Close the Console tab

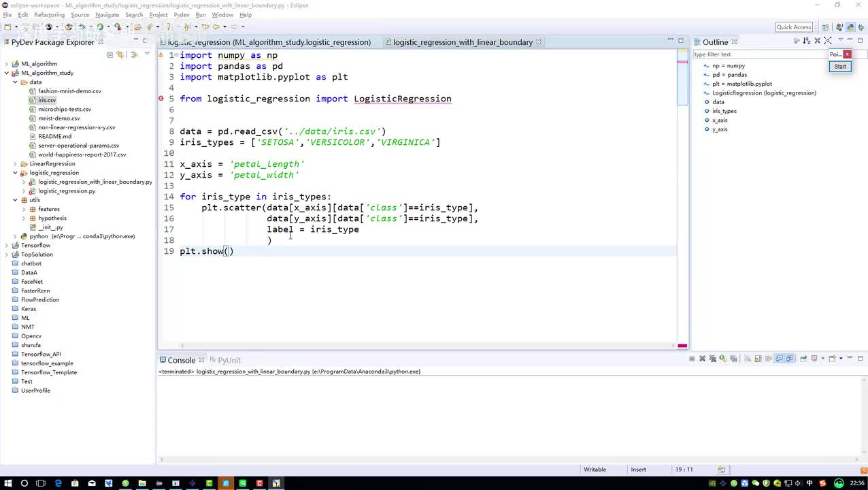201,360
